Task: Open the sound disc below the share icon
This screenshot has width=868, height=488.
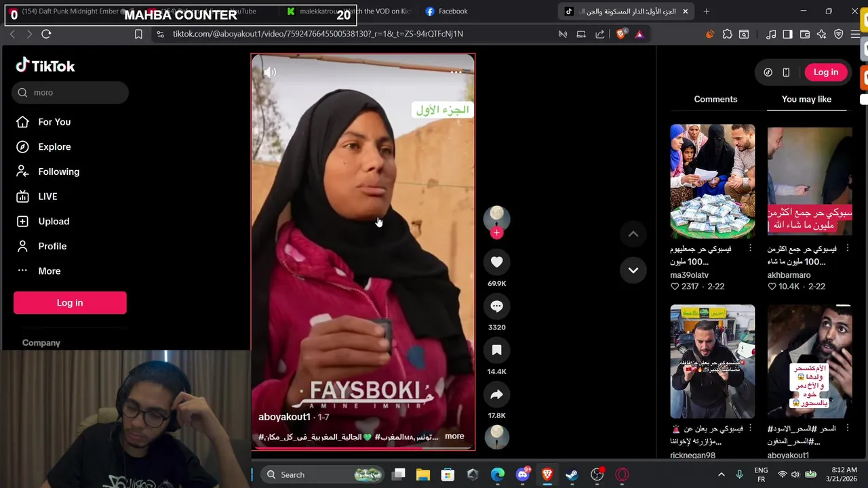Action: coord(496,437)
